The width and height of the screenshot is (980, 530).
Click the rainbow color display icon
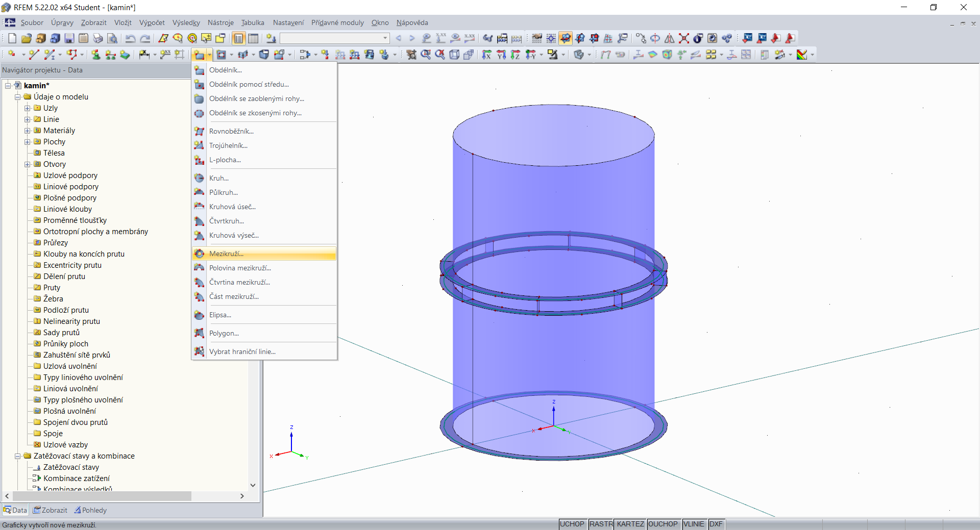click(802, 55)
